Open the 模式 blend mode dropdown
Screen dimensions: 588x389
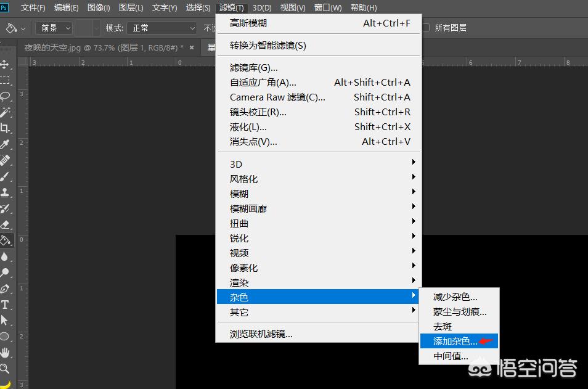pyautogui.click(x=161, y=28)
